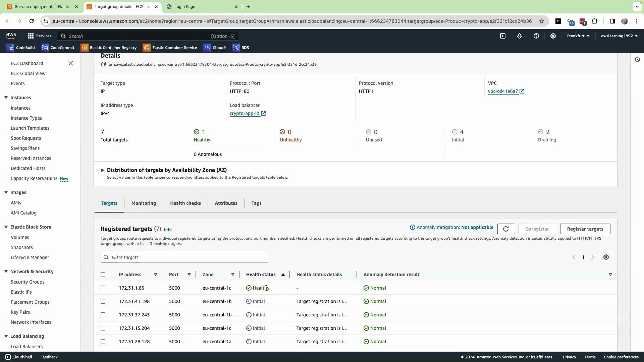Switch to the Monitoring tab
The height and width of the screenshot is (362, 644).
tap(144, 203)
